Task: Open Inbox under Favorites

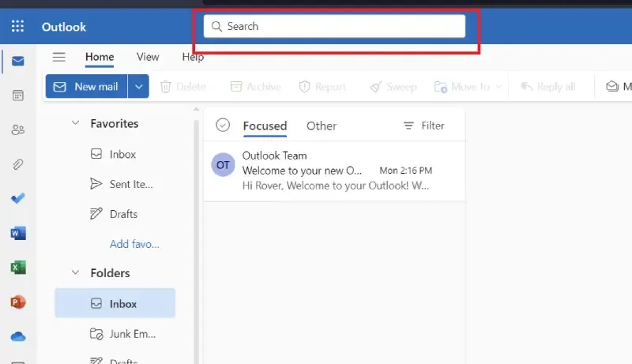Action: click(115, 154)
